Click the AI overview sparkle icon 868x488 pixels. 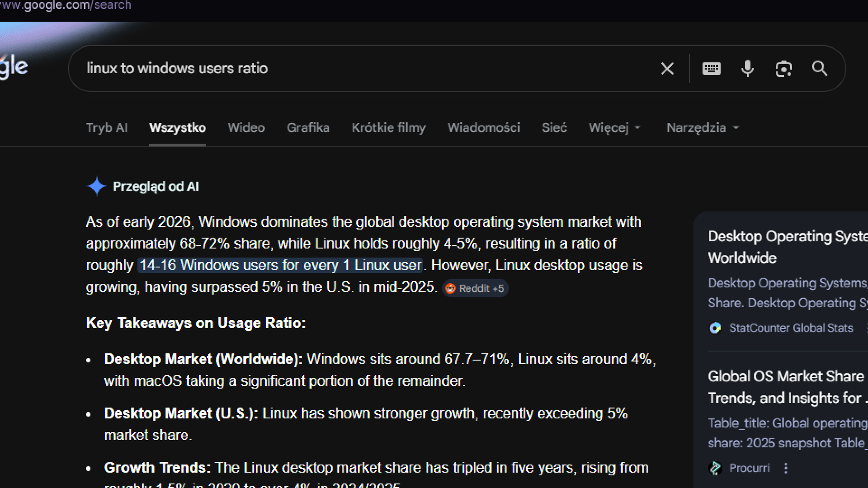click(x=96, y=186)
